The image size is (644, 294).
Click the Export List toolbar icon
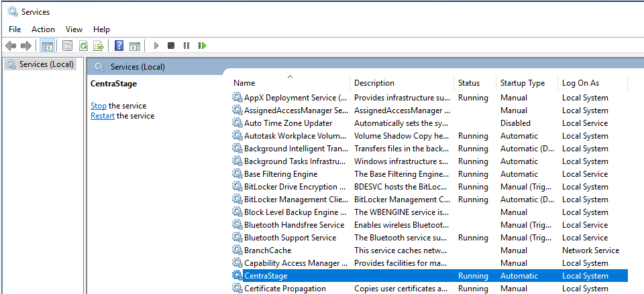pos(99,46)
